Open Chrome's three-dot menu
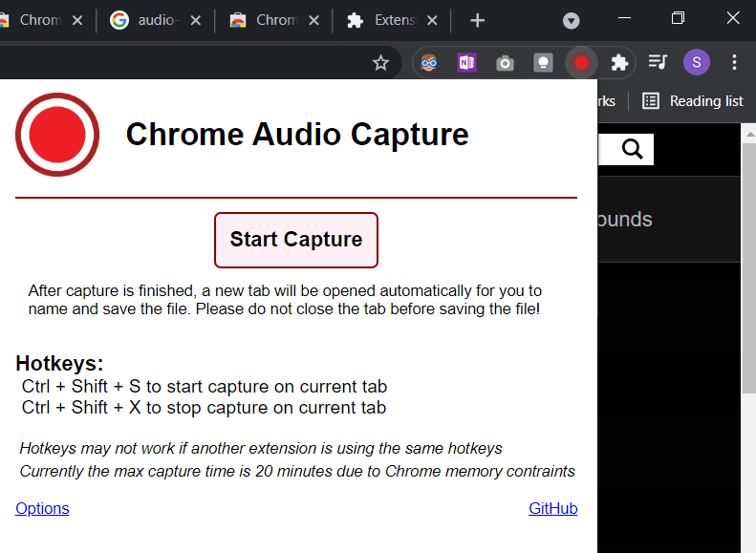 point(734,63)
